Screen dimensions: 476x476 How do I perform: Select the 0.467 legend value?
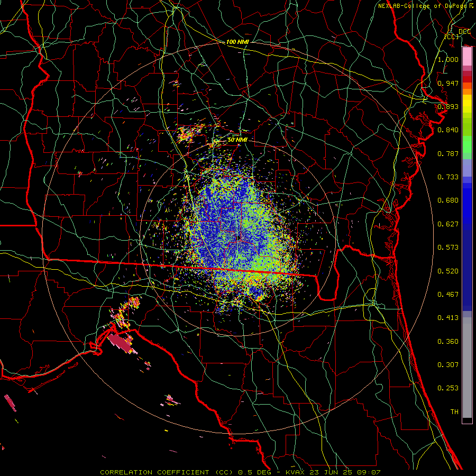448,295
